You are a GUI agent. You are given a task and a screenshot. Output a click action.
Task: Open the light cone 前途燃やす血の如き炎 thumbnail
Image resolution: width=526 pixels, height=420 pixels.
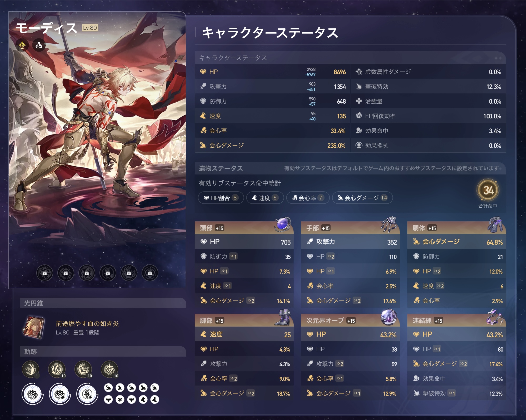click(x=34, y=328)
